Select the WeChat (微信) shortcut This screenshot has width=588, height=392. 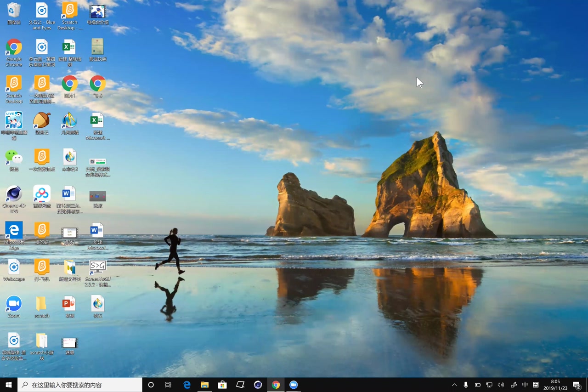click(x=14, y=160)
